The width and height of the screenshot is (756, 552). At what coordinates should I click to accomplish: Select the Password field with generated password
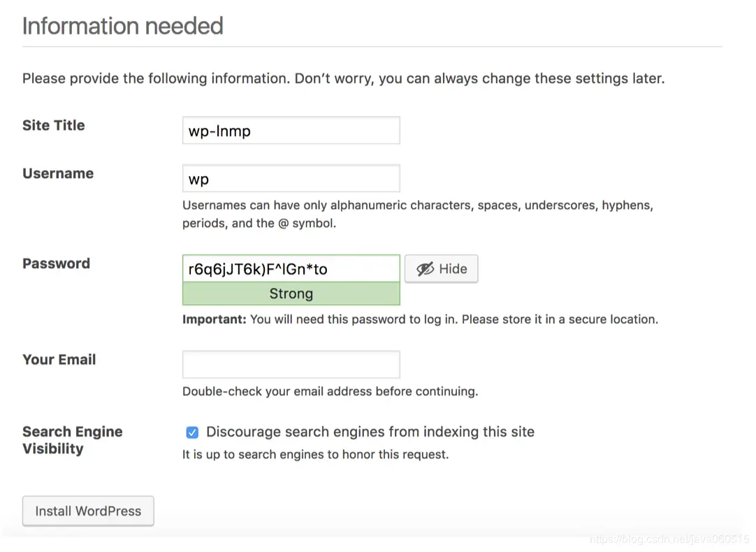point(291,269)
